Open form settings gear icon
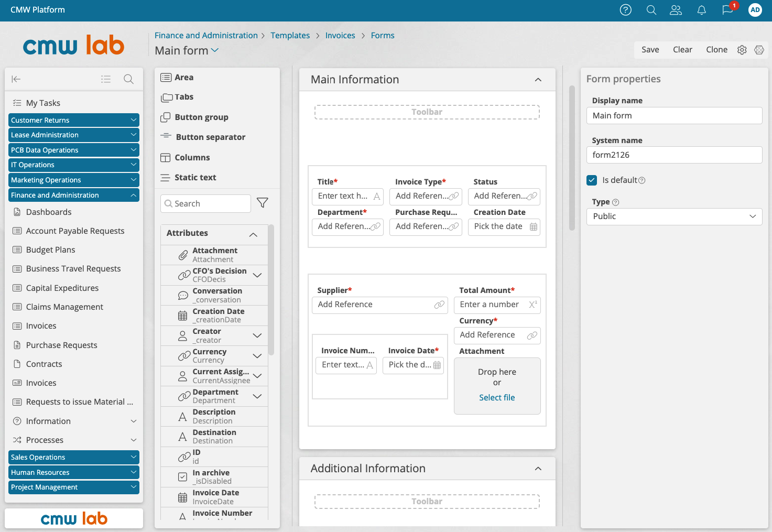 pos(742,50)
